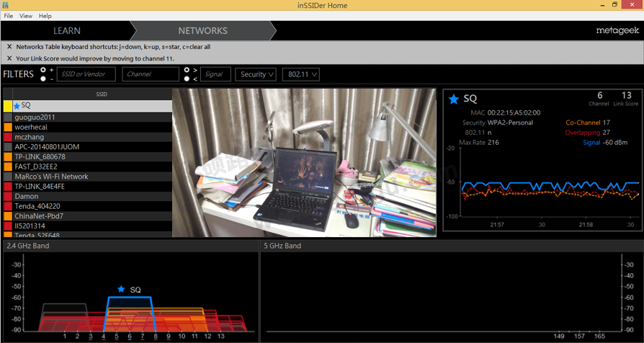Viewport: 644px width, 343px height.
Task: Click the gray swatch beside guoguo2011
Action: click(x=8, y=117)
